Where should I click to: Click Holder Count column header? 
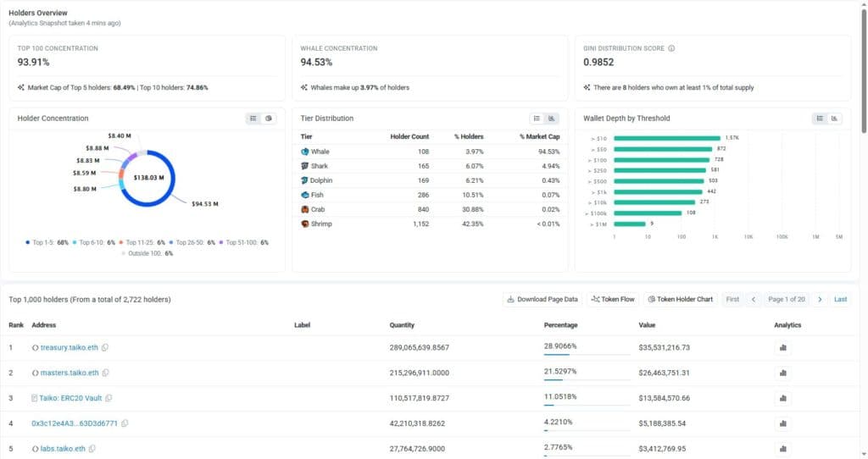pyautogui.click(x=409, y=136)
